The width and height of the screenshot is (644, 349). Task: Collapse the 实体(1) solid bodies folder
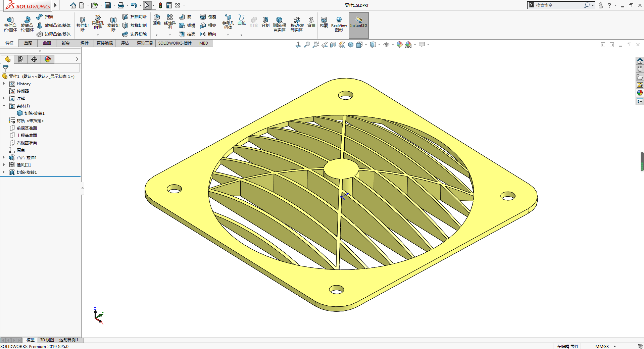4,106
